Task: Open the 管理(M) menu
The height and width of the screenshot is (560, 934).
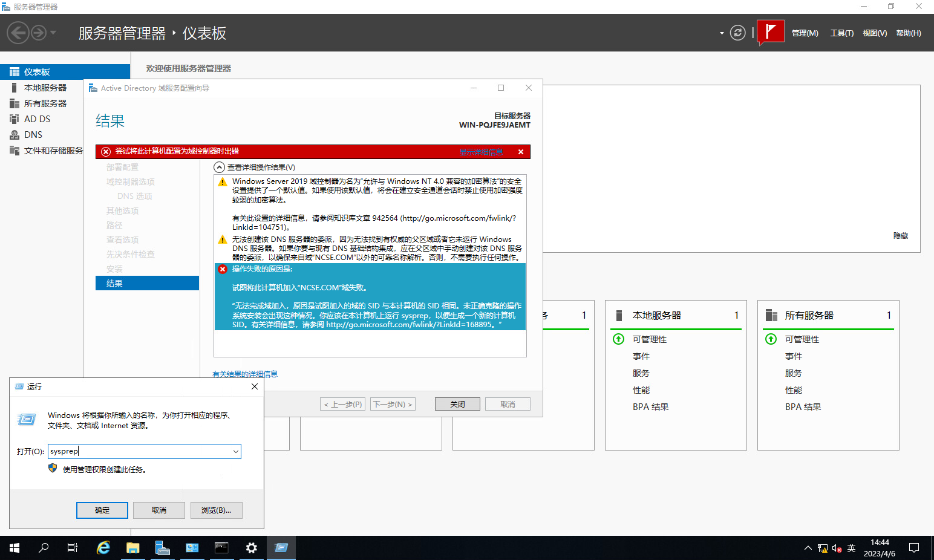Action: (805, 33)
